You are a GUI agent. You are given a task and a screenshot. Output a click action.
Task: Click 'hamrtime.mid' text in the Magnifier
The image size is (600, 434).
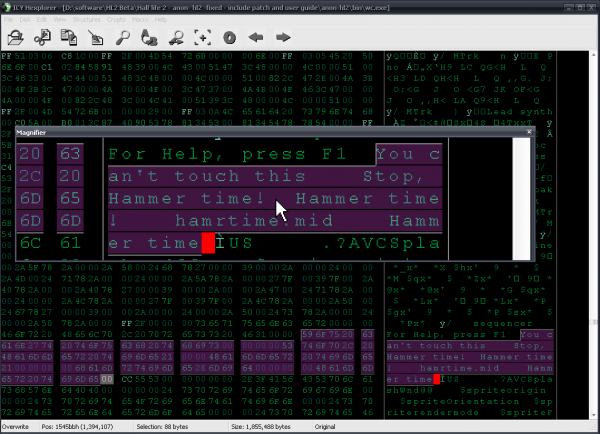[x=254, y=221]
